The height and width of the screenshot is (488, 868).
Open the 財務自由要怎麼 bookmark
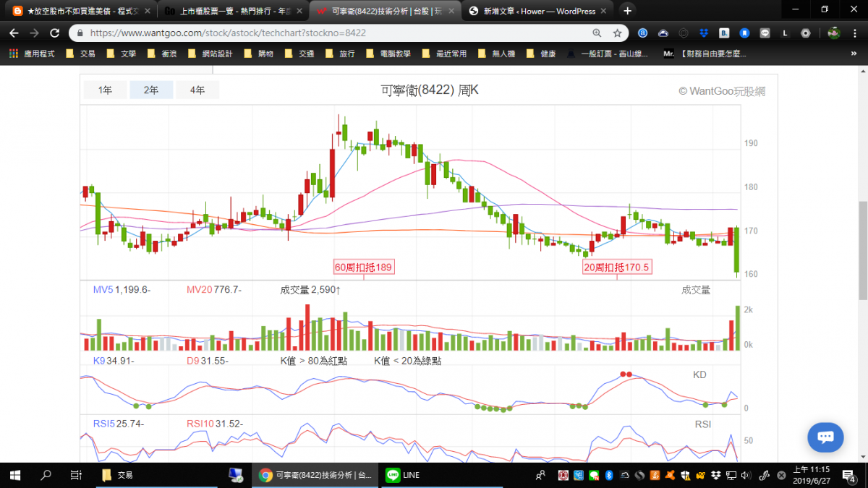705,53
